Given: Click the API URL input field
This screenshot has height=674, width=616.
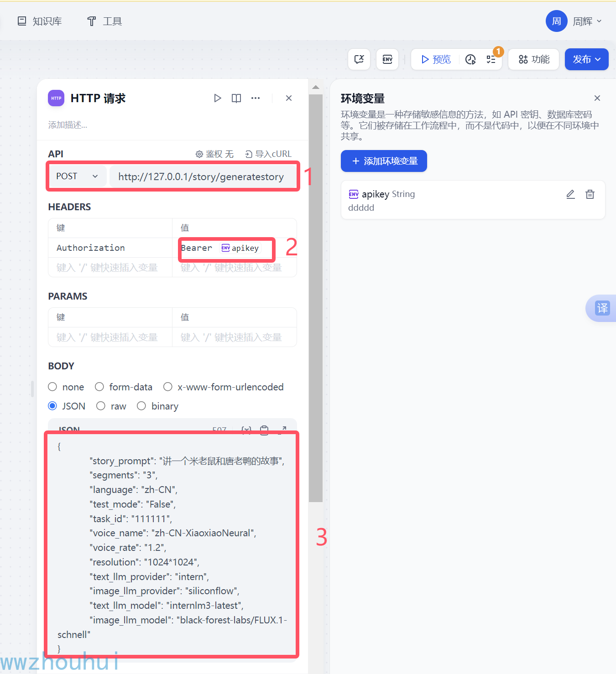Looking at the screenshot, I should tap(201, 177).
